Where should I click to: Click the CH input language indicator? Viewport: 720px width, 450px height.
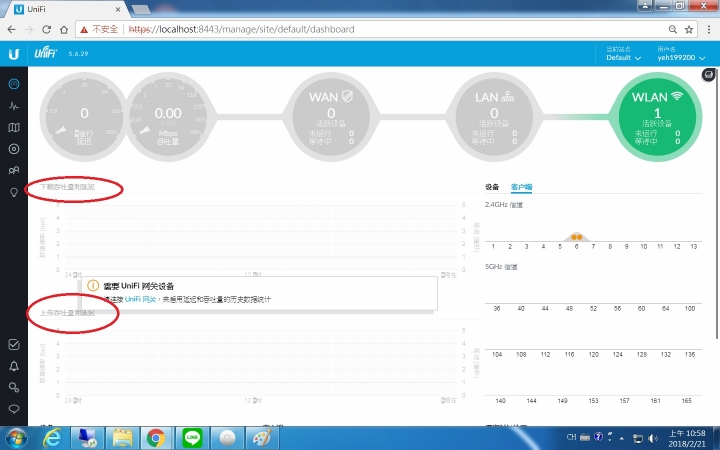coord(571,437)
